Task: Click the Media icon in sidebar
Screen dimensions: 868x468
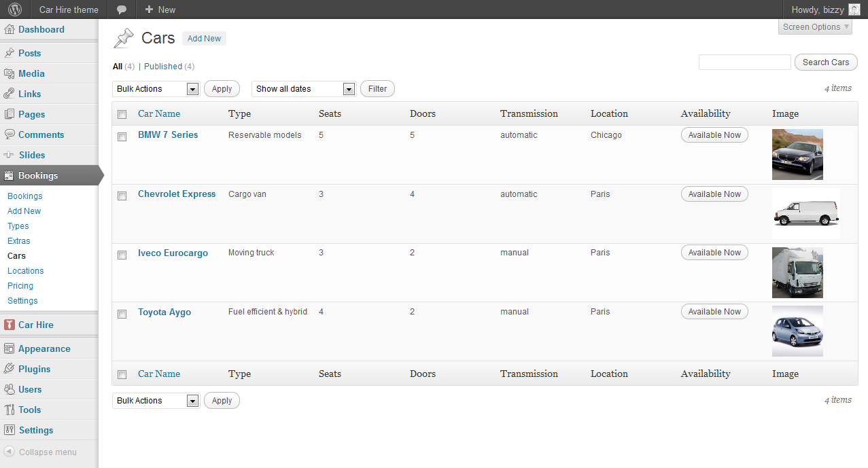Action: [x=10, y=73]
